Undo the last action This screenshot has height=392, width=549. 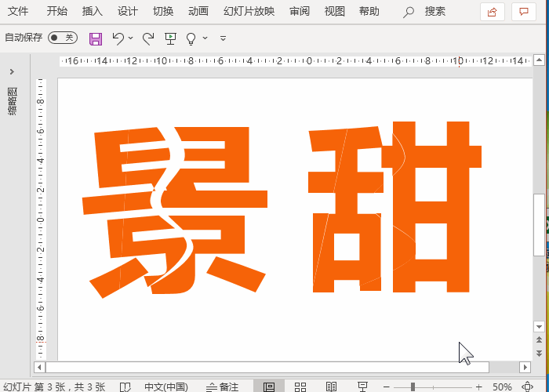118,38
